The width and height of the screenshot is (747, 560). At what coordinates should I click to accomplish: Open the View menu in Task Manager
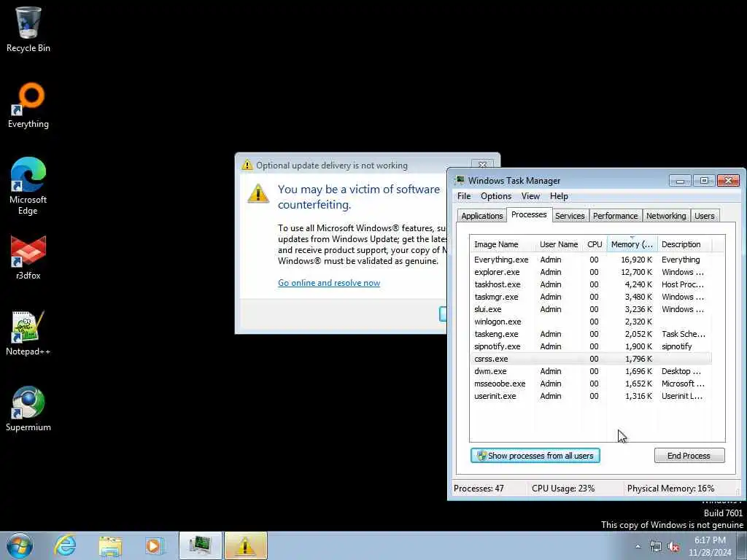(x=530, y=196)
